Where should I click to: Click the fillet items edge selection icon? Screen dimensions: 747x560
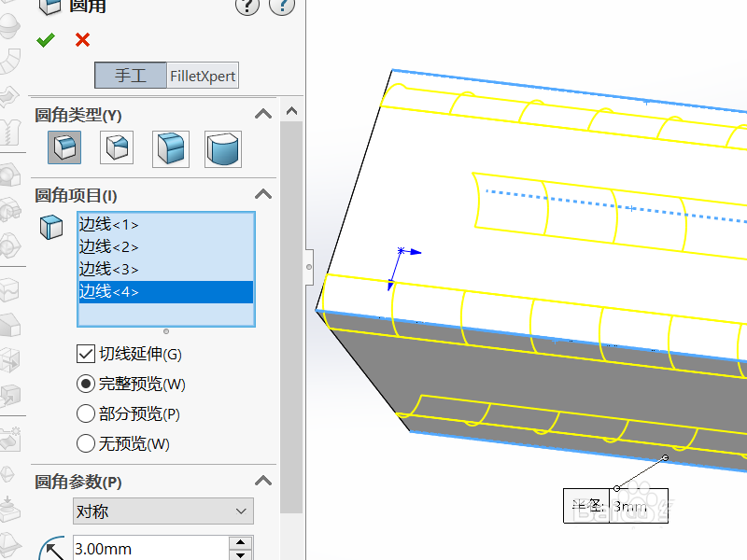pos(51,228)
